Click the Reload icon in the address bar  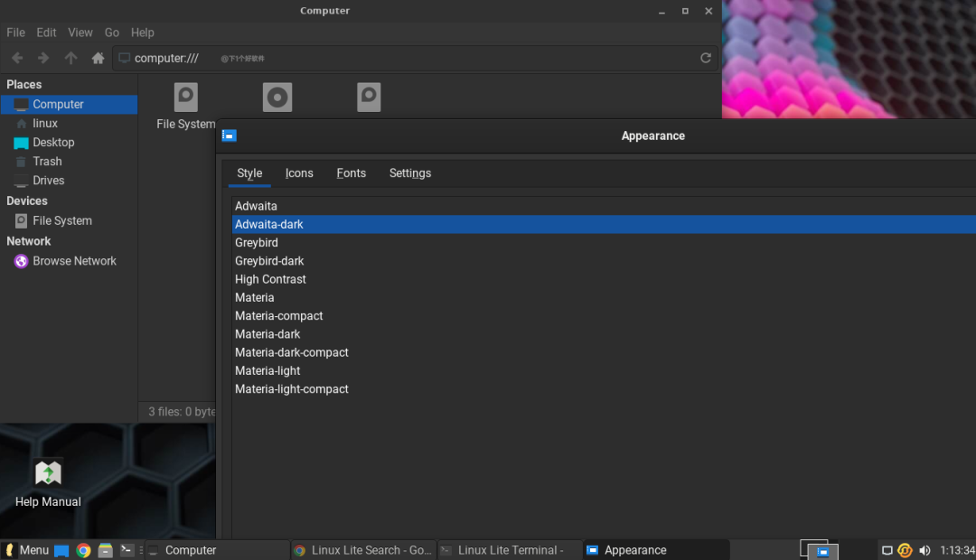coord(706,57)
